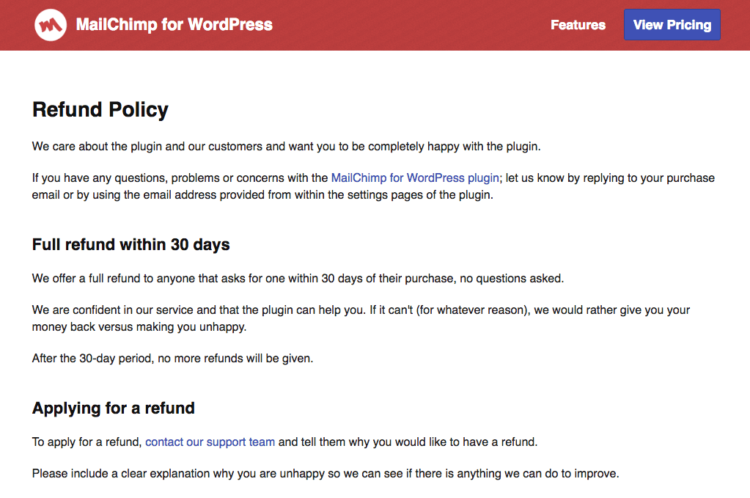
Task: Click the sentence starting 'We offer a full refund'
Action: point(298,278)
